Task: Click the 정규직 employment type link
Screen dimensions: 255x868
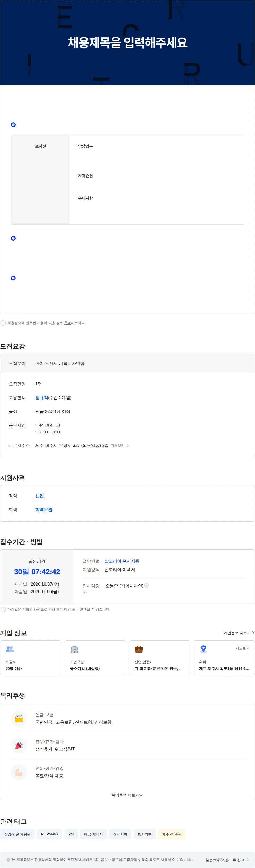Action: coord(41,397)
